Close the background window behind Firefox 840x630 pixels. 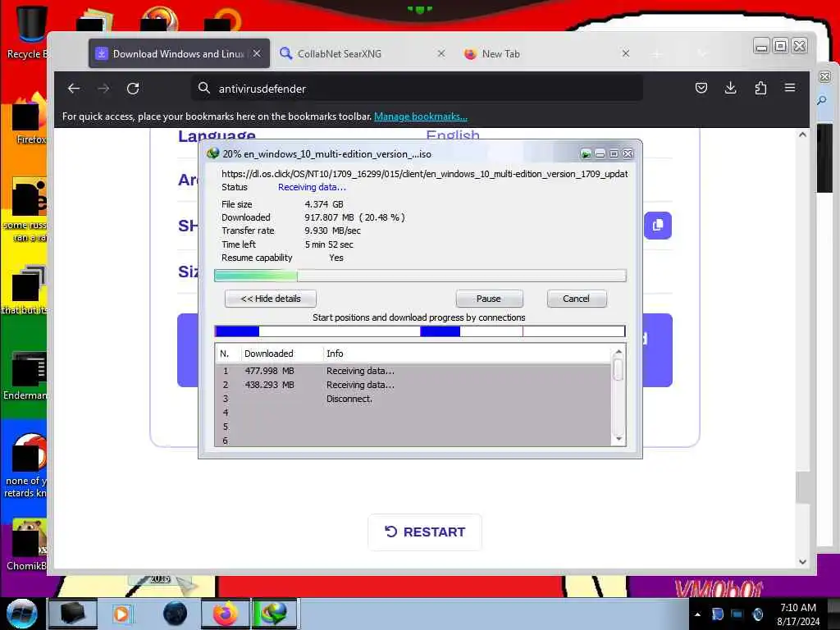pyautogui.click(x=825, y=76)
